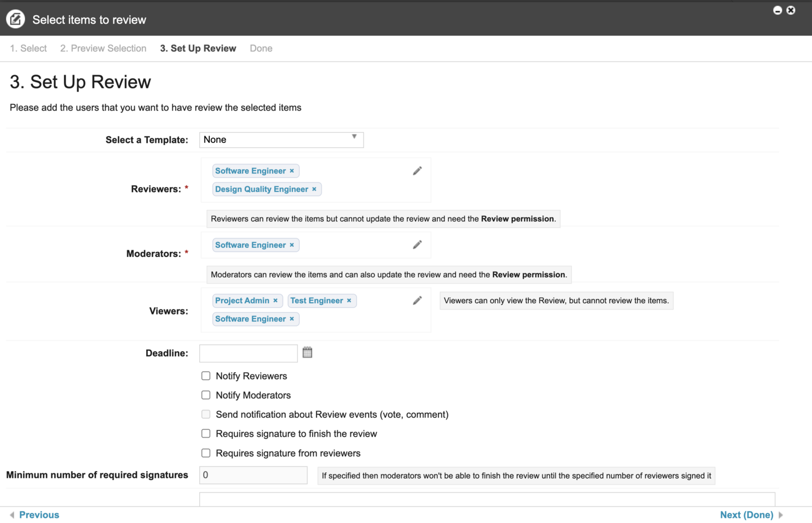Minimize the dialog using the minus icon
The height and width of the screenshot is (523, 812).
tap(777, 10)
